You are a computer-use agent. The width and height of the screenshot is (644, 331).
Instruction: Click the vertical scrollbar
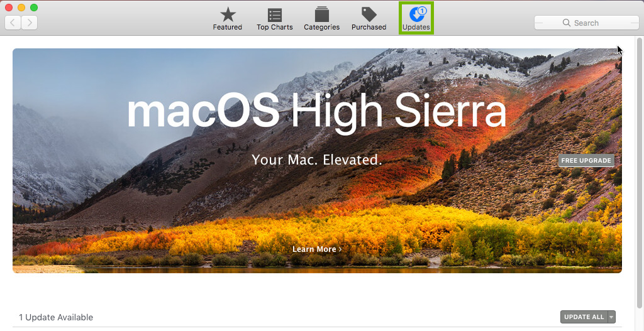click(x=639, y=172)
